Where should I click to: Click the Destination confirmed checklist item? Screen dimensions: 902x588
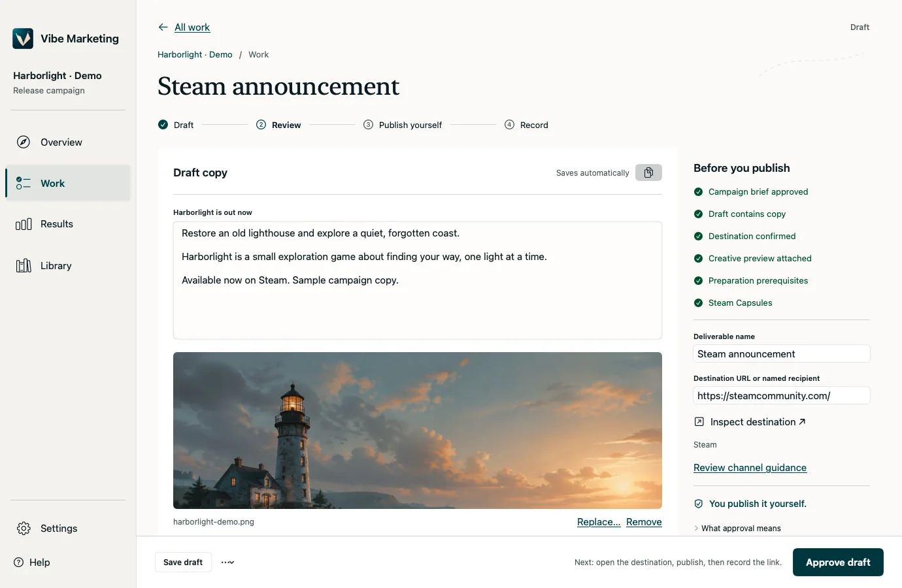744,236
